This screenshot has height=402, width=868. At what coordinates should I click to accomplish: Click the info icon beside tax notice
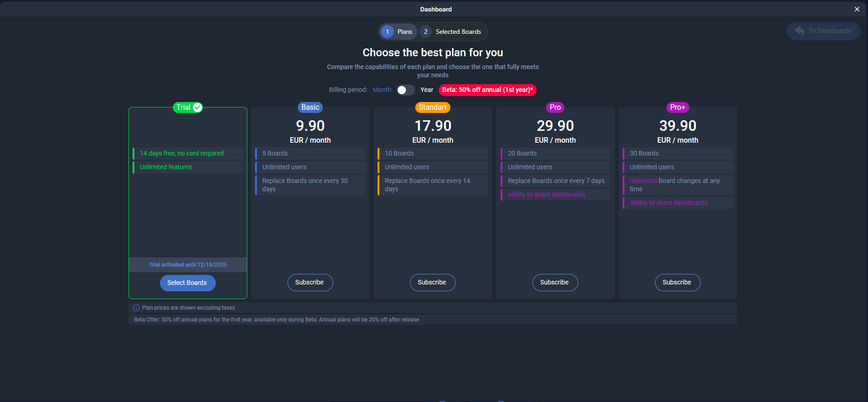click(136, 308)
